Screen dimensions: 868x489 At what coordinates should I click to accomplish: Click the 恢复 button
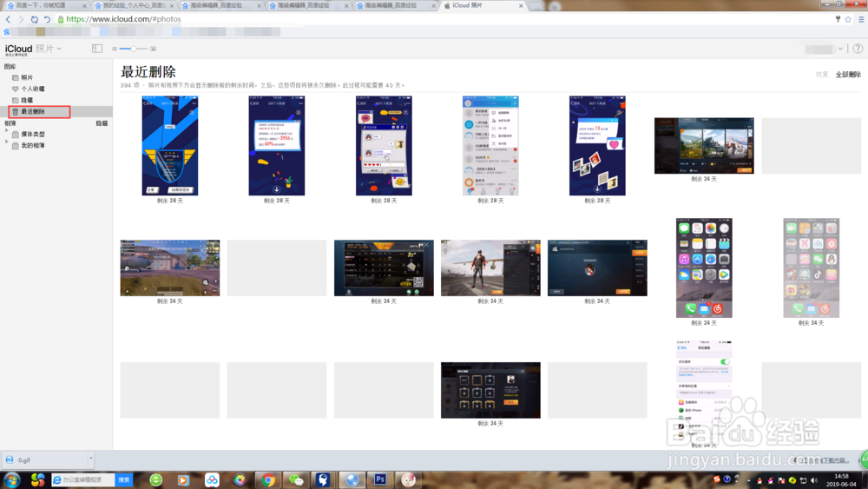(x=821, y=74)
